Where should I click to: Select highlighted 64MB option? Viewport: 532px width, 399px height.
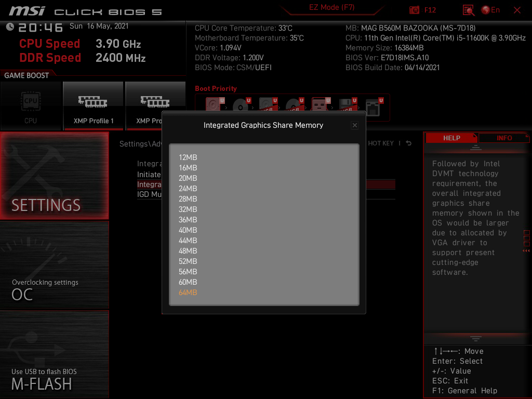(x=188, y=292)
